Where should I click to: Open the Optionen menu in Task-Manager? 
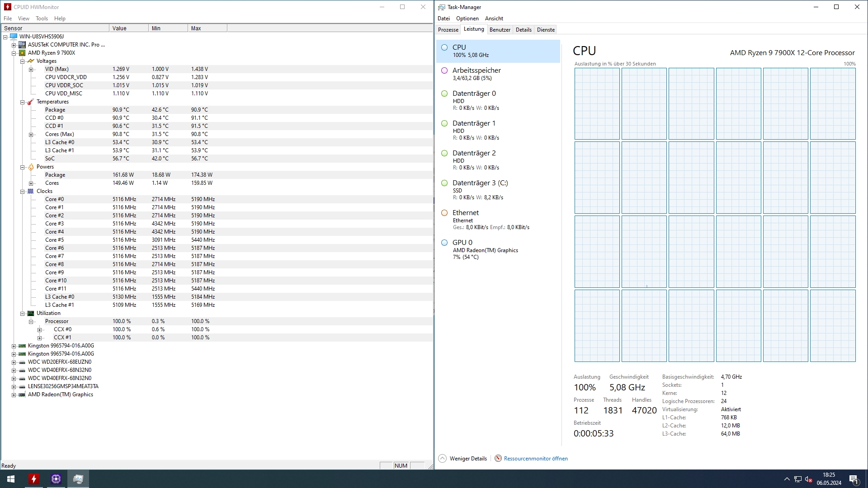click(467, 19)
